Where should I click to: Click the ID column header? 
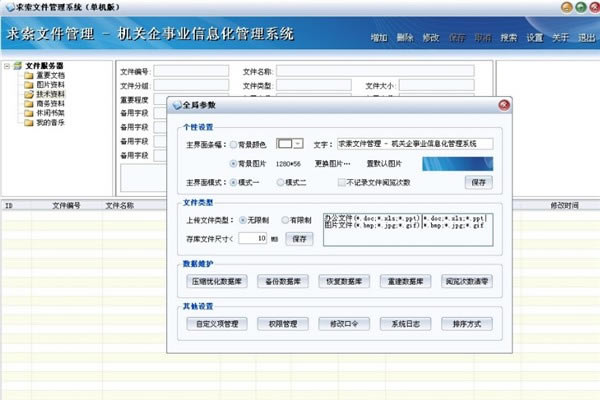tap(9, 206)
